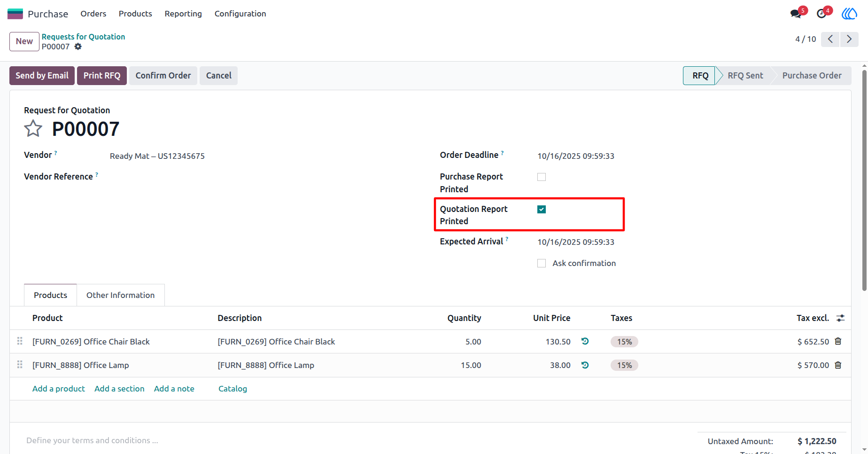Select the Products tab
Viewport: 868px width, 454px height.
coord(50,295)
